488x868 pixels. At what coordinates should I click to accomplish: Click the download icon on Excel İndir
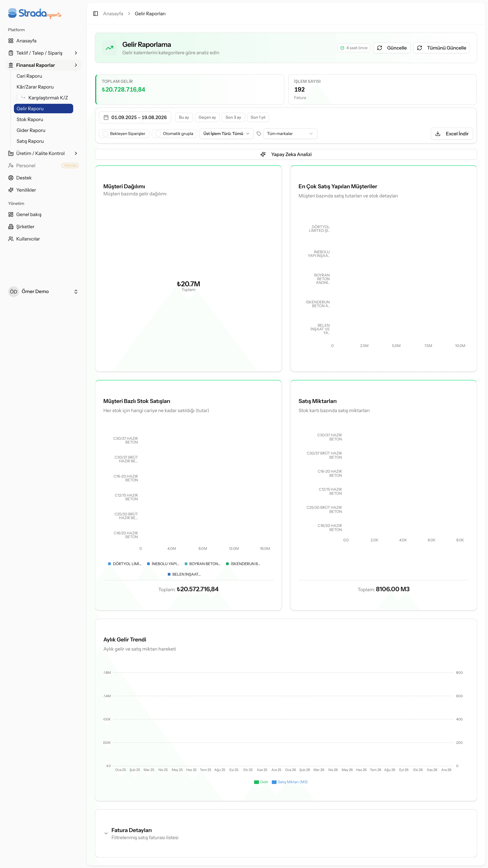[x=438, y=134]
